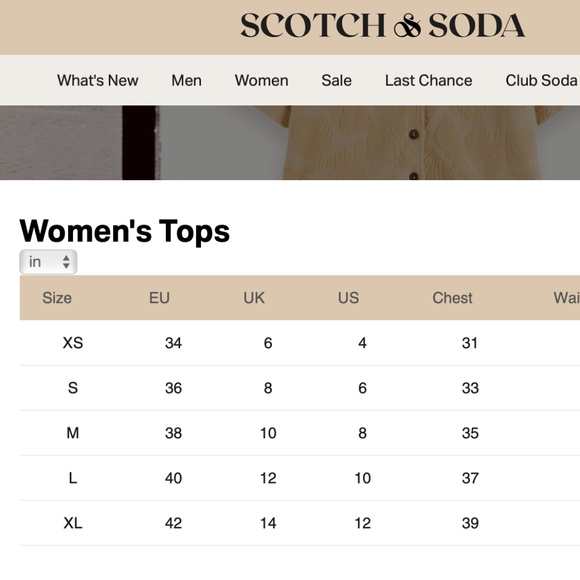Click Chest value 35
580x580 pixels.
point(470,433)
